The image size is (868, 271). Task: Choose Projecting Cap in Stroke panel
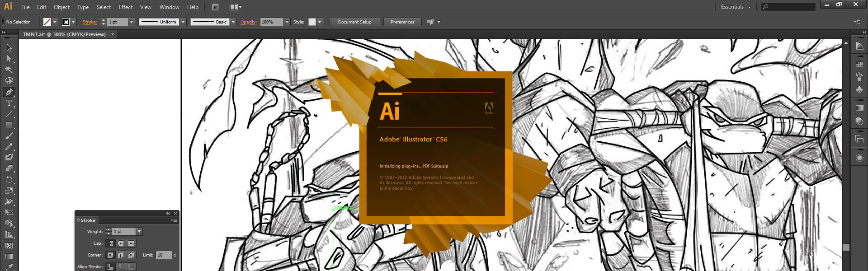click(x=131, y=243)
